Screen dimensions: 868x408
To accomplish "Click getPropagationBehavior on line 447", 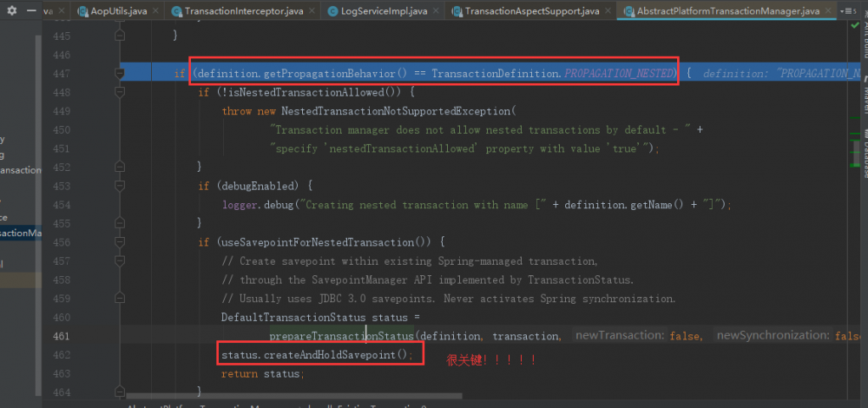I will [329, 73].
